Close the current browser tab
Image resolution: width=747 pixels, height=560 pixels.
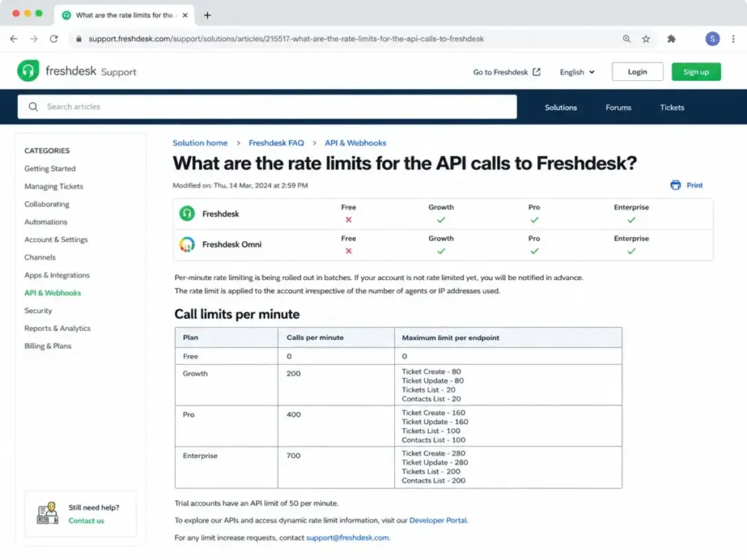[x=185, y=15]
